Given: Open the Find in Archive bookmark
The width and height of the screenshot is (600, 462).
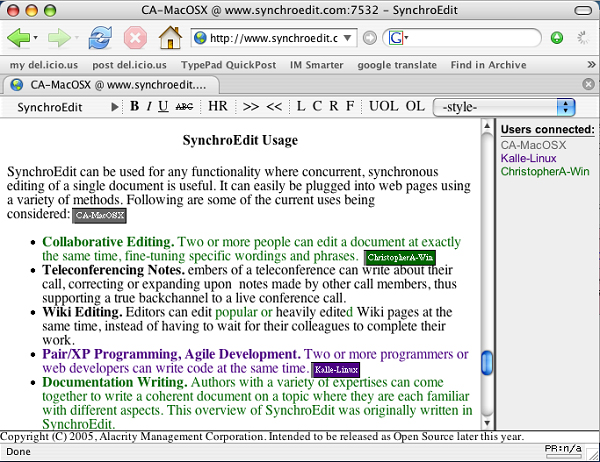Looking at the screenshot, I should pos(488,65).
